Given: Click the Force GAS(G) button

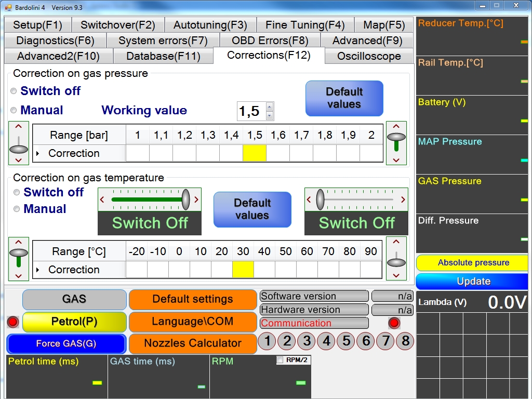Looking at the screenshot, I should [x=66, y=343].
